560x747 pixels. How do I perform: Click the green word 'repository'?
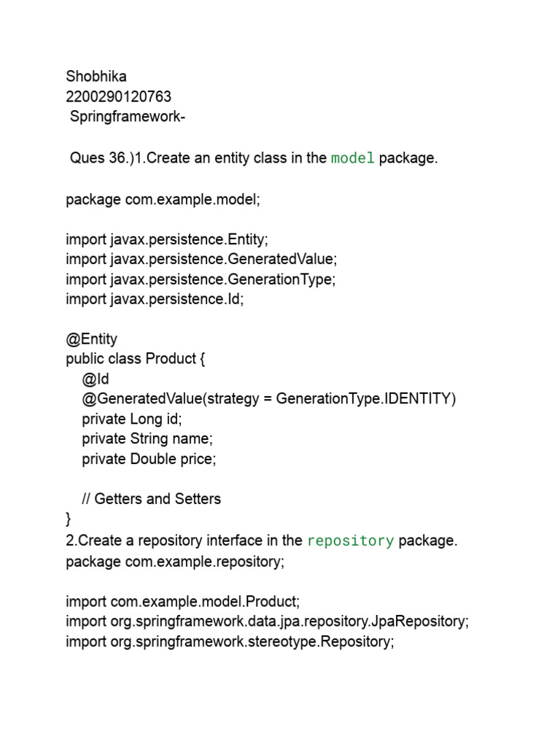click(351, 541)
